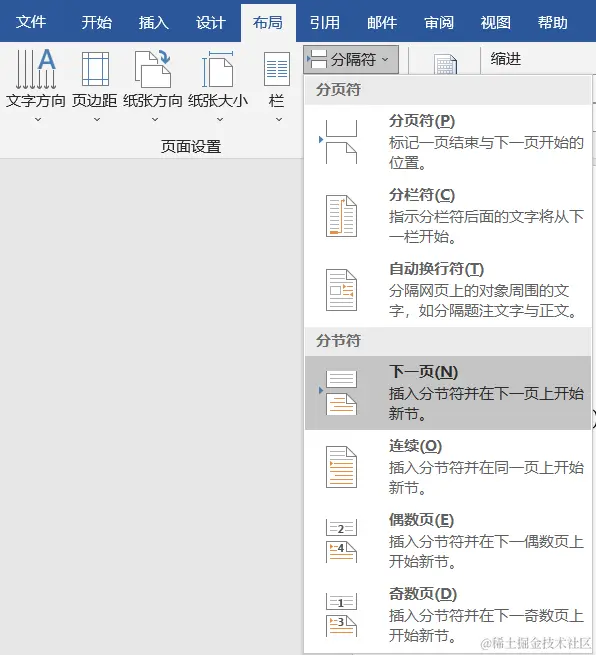Click description 插入分节符并在同一页上开始新节

pyautogui.click(x=486, y=477)
